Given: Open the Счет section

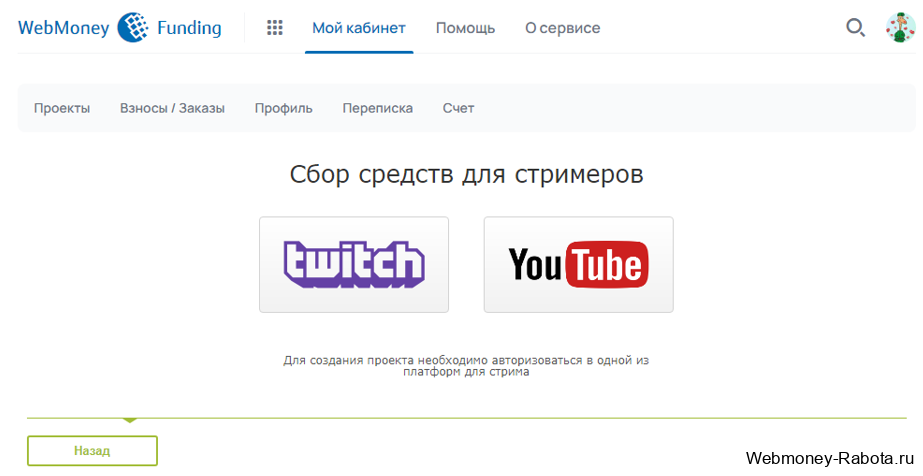Looking at the screenshot, I should [458, 108].
